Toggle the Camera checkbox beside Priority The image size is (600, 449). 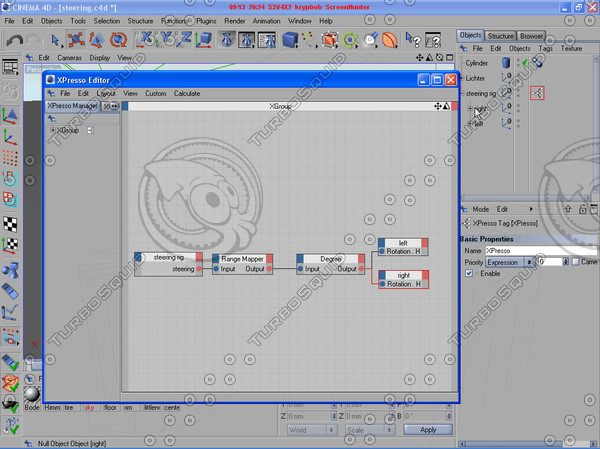576,262
